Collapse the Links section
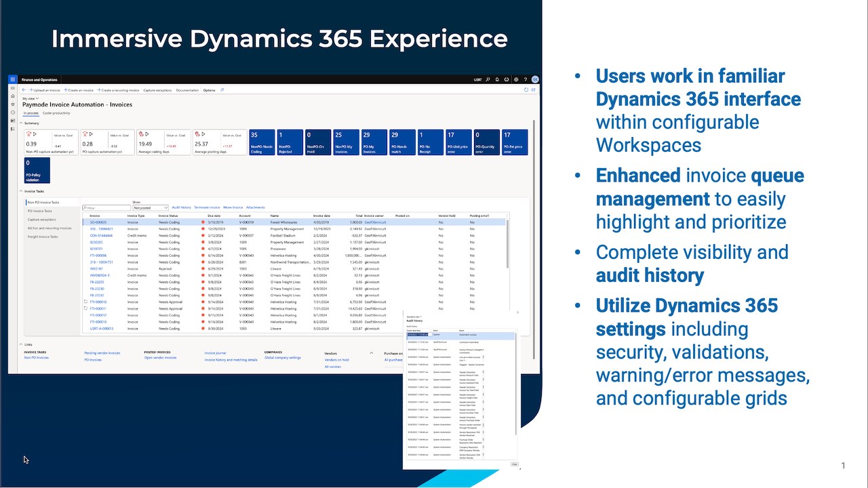The image size is (868, 488). pos(21,344)
